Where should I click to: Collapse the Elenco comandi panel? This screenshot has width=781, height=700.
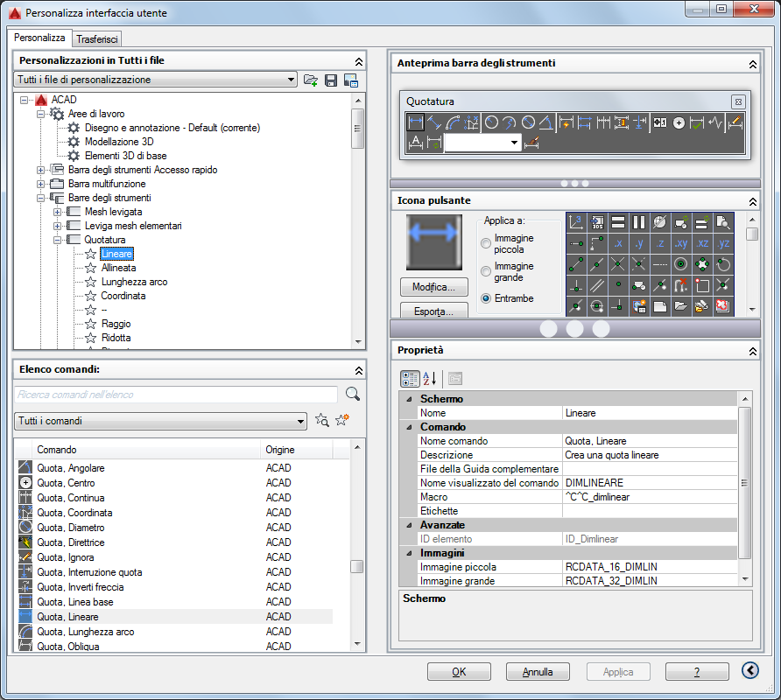click(359, 370)
